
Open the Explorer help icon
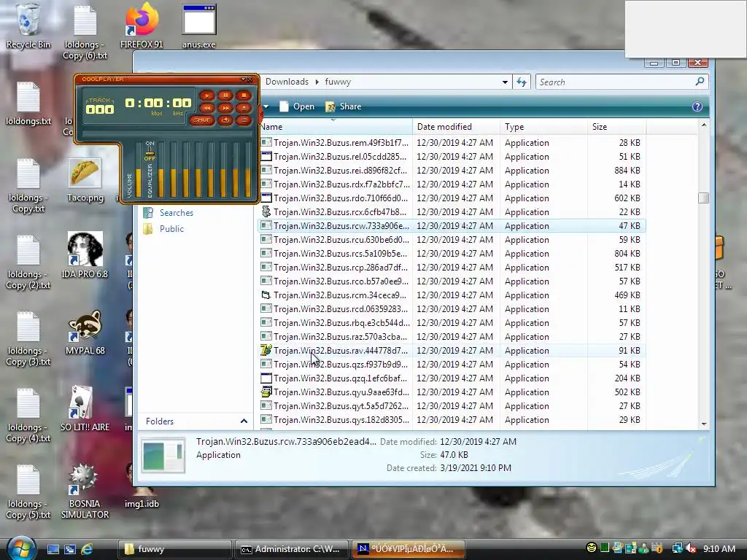pos(697,106)
